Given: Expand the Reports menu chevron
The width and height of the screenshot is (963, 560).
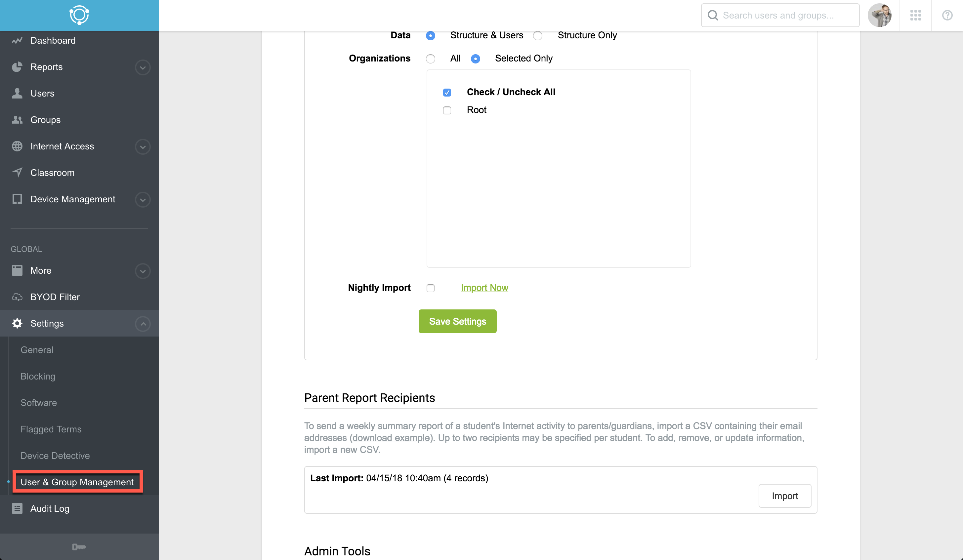Looking at the screenshot, I should click(x=143, y=68).
